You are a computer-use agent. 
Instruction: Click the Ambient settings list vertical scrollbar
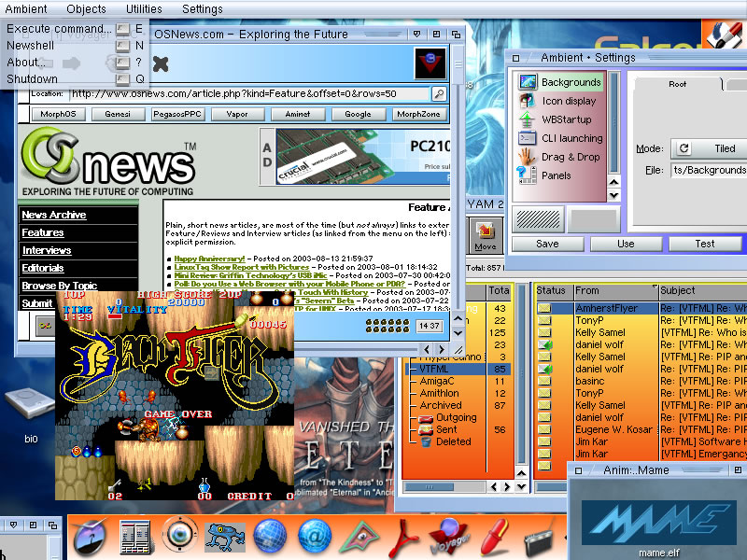(x=614, y=123)
